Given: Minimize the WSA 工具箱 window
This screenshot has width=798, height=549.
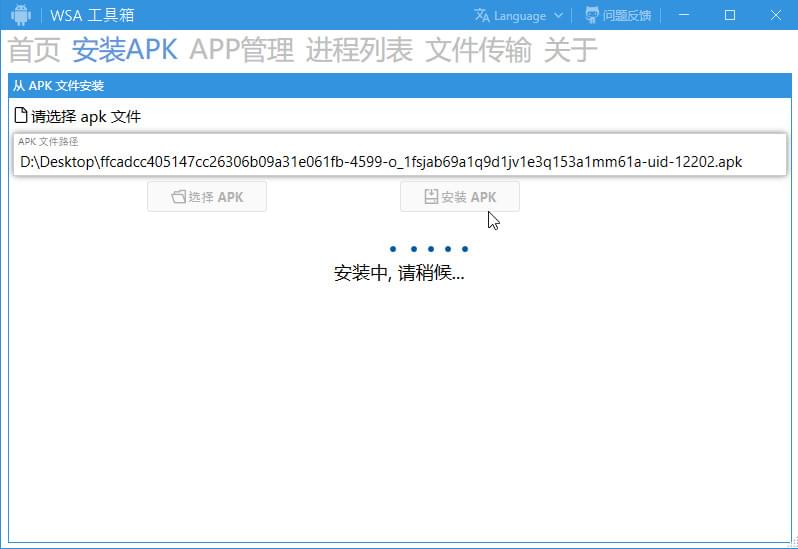Looking at the screenshot, I should [x=684, y=15].
